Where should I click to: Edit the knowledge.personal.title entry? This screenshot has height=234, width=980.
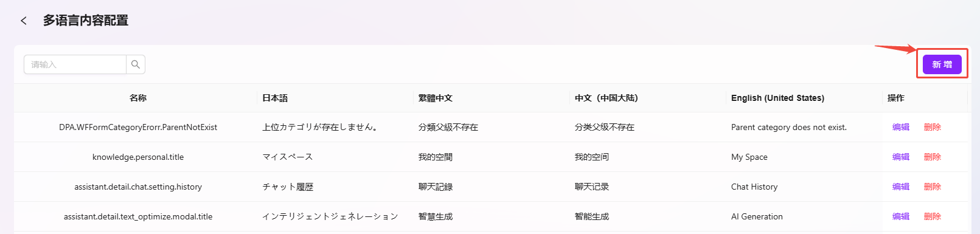[900, 157]
